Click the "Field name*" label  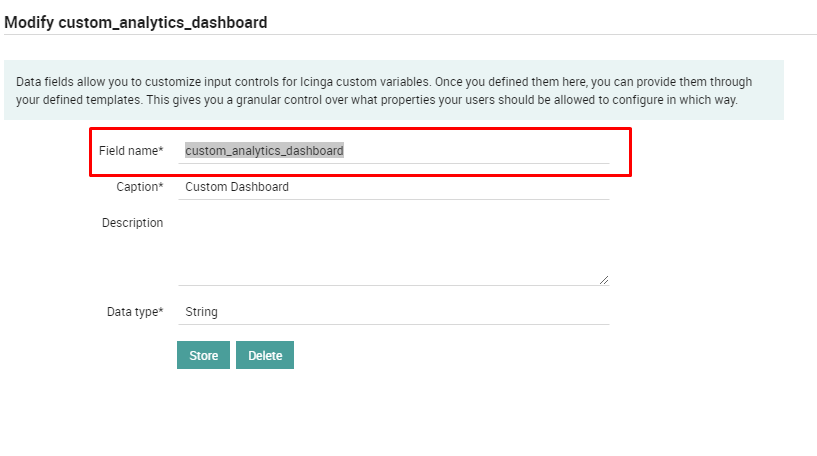[x=128, y=151]
